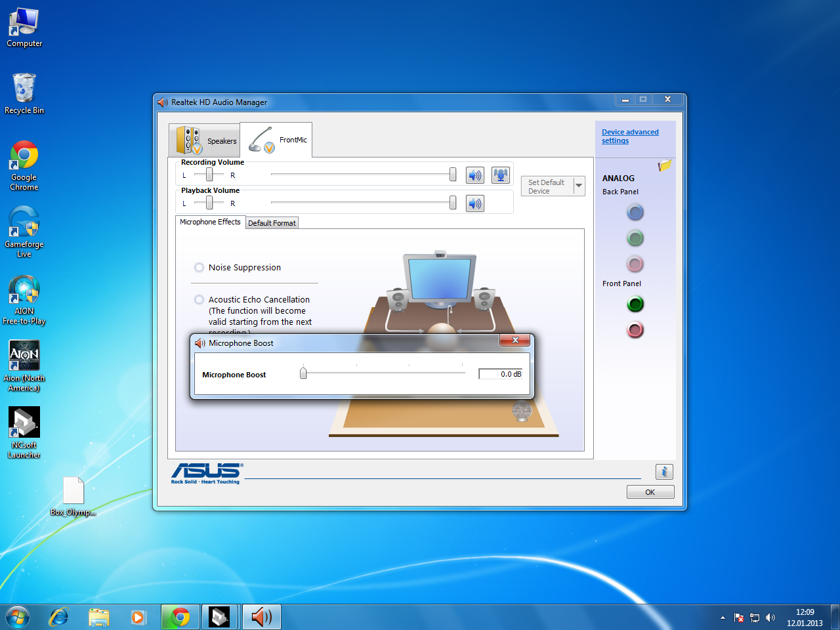Switch to the NCsoft Launcher taskbar button
This screenshot has width=840, height=630.
tap(220, 618)
